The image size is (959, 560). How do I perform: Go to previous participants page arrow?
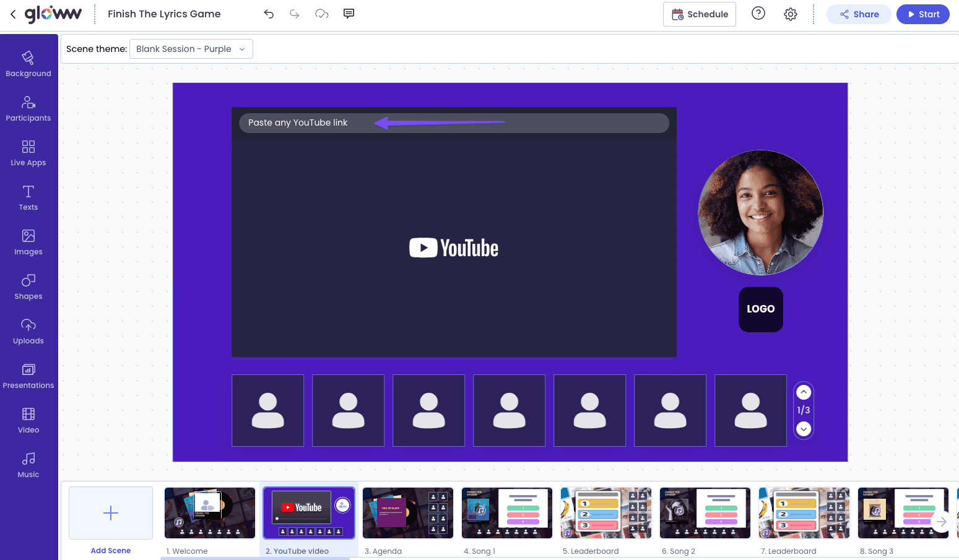(804, 392)
